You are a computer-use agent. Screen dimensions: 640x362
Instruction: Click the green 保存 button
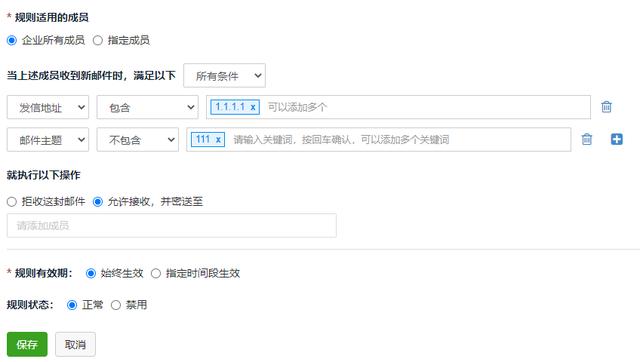click(x=27, y=344)
